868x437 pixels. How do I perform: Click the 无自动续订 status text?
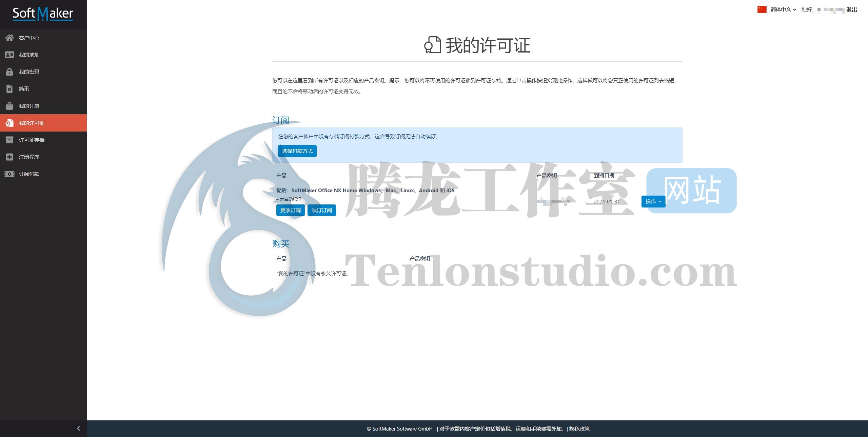click(290, 199)
